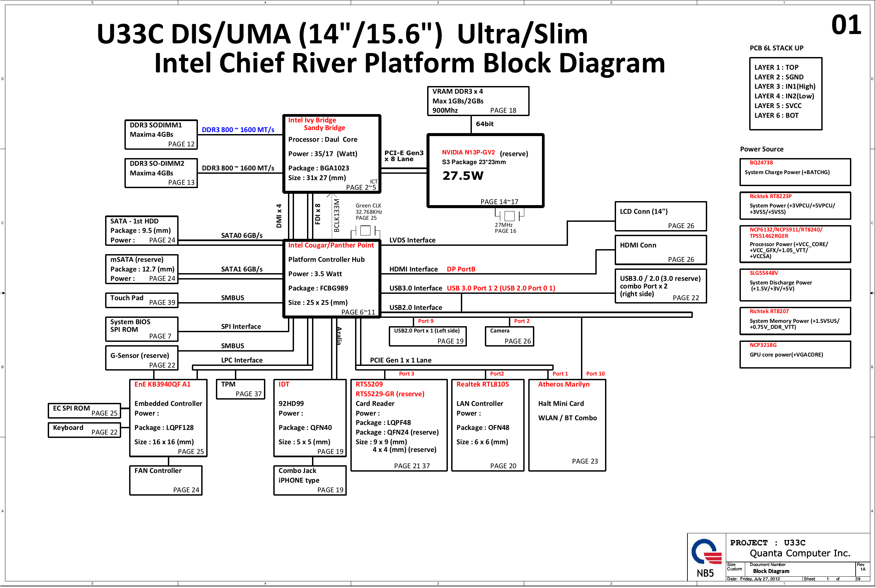Click the LVDS Interface label
Screen dimensions: 875x588
(412, 240)
